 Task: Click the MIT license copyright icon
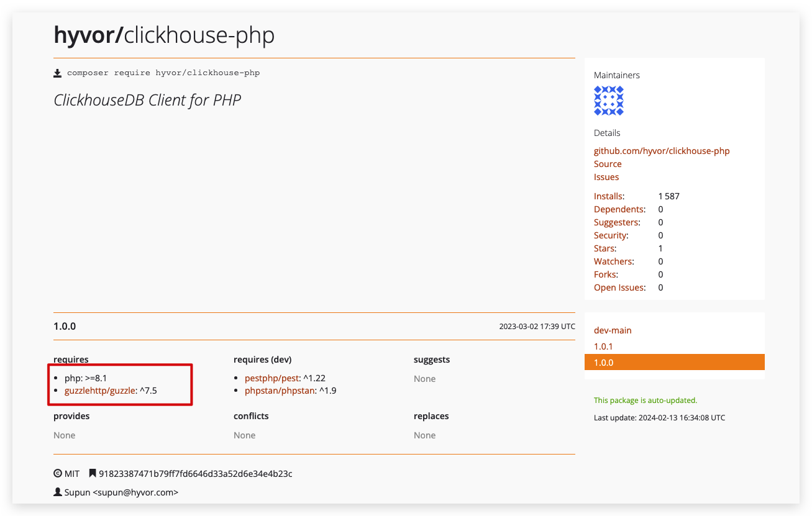coord(58,474)
